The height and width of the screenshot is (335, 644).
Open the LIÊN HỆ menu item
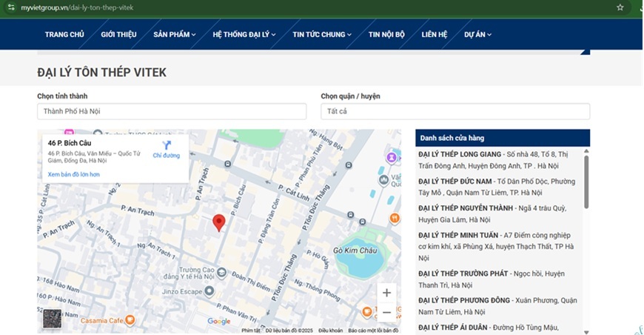coord(434,35)
